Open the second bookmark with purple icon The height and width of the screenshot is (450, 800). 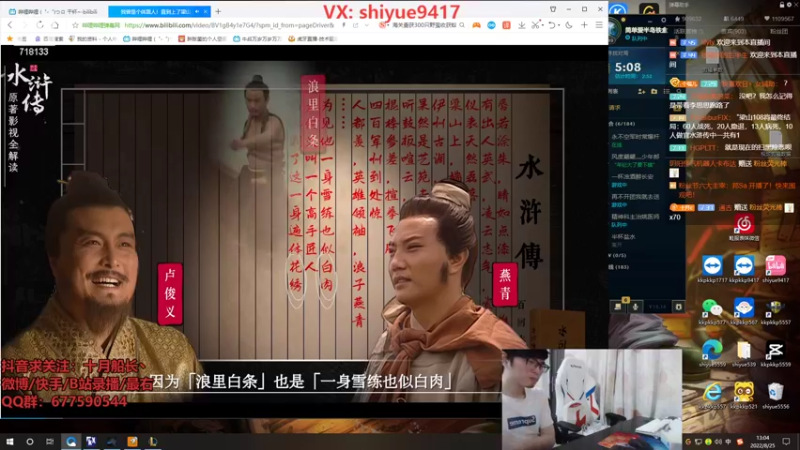(x=49, y=39)
